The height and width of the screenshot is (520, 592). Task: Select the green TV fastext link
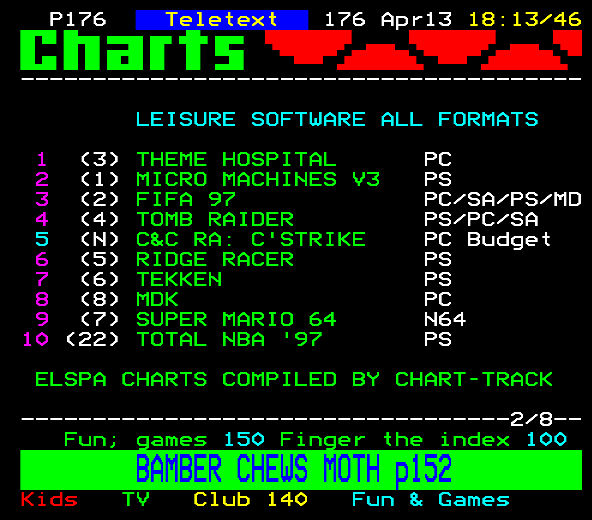pyautogui.click(x=136, y=500)
